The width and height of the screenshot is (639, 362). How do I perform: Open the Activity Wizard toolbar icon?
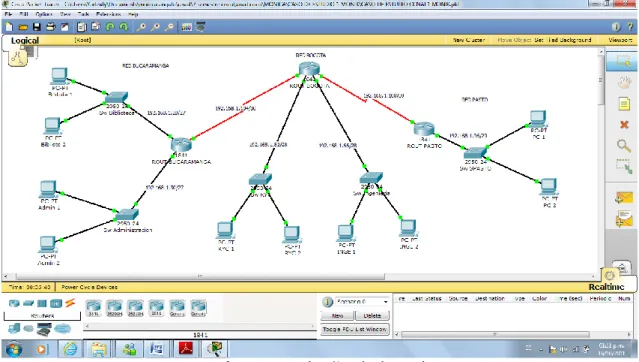(x=64, y=27)
